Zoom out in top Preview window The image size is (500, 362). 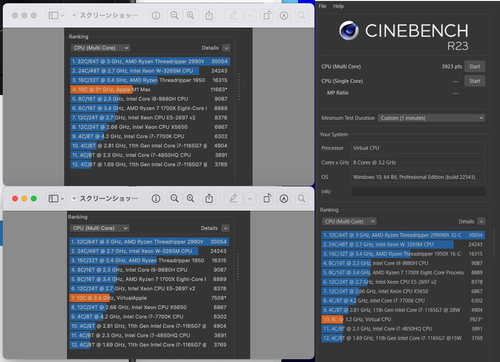174,15
